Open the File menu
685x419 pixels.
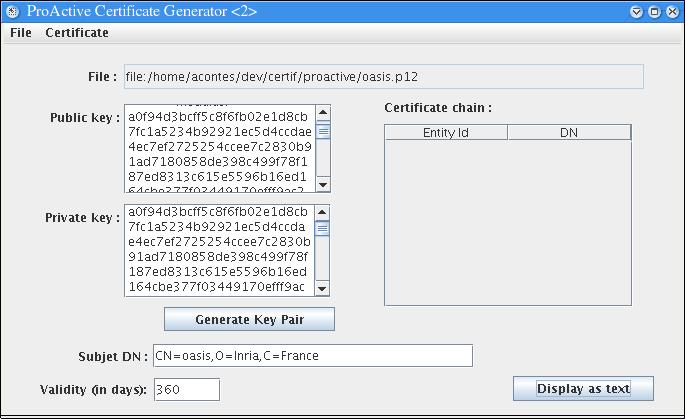point(21,33)
